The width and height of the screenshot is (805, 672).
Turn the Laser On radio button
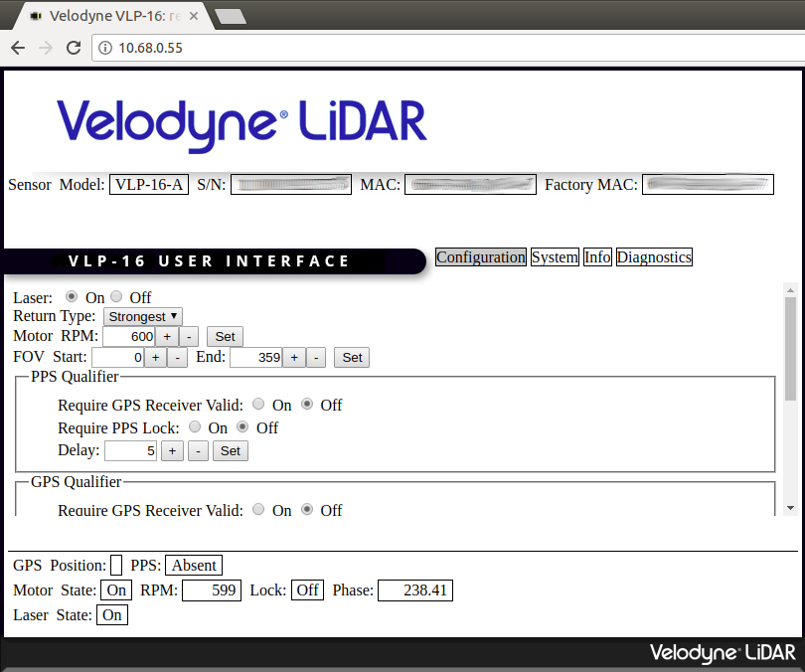click(x=72, y=296)
